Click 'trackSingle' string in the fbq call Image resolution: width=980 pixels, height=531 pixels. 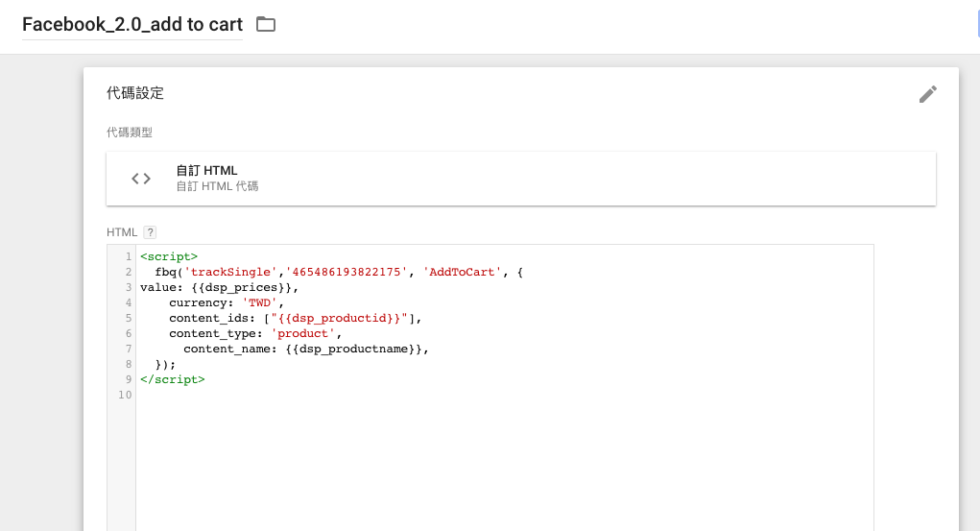(x=230, y=272)
